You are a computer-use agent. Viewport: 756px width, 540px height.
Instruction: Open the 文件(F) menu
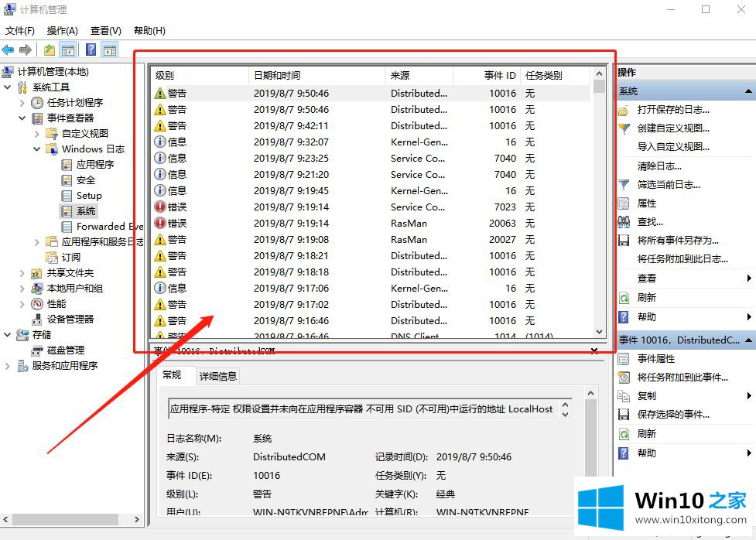pyautogui.click(x=20, y=31)
